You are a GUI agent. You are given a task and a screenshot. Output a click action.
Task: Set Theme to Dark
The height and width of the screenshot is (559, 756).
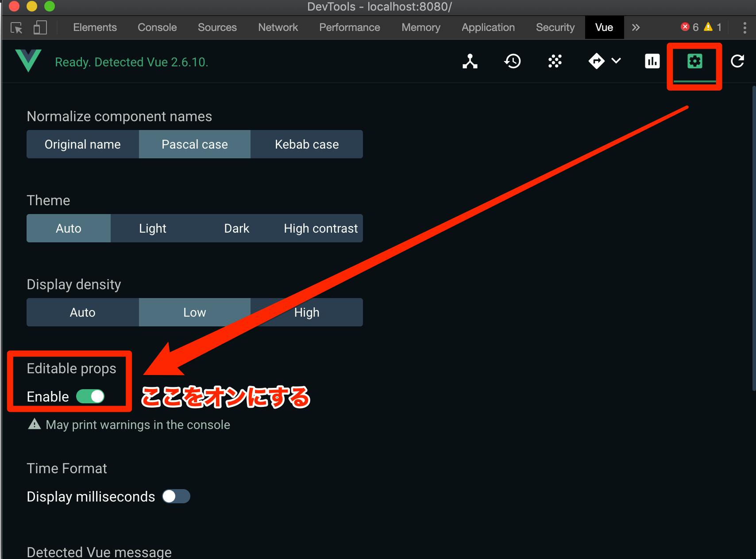coord(237,228)
